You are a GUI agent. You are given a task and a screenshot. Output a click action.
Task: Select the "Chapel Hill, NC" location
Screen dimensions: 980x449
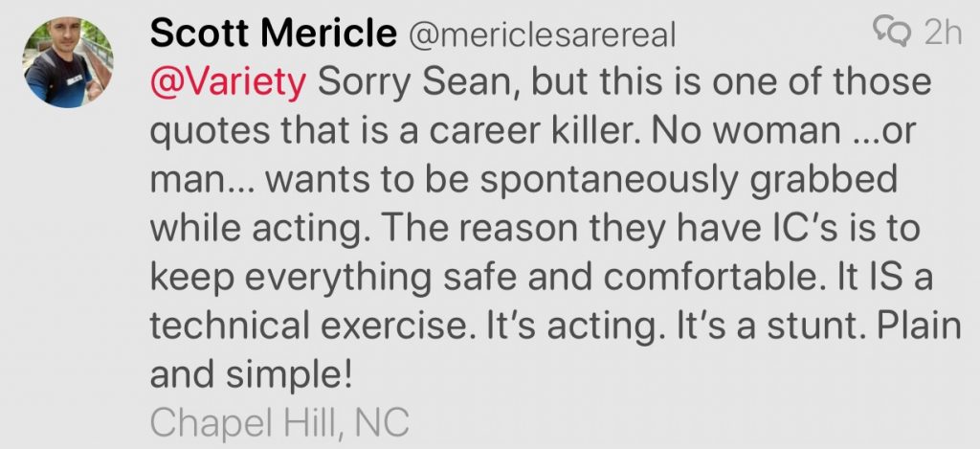tap(278, 423)
